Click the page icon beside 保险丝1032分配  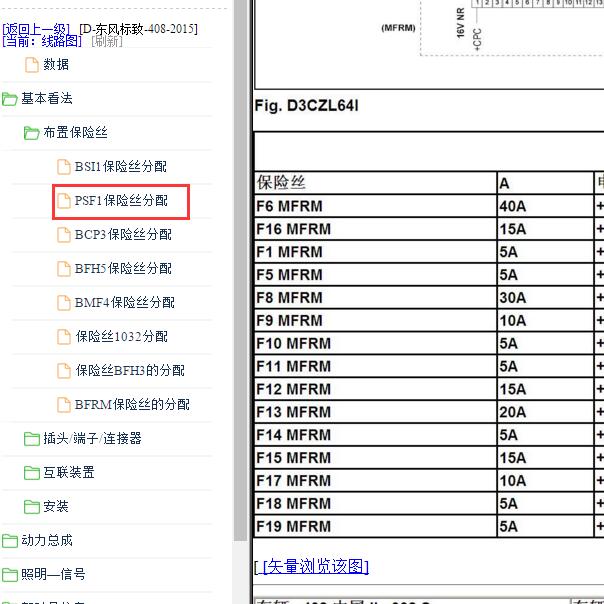tap(64, 337)
